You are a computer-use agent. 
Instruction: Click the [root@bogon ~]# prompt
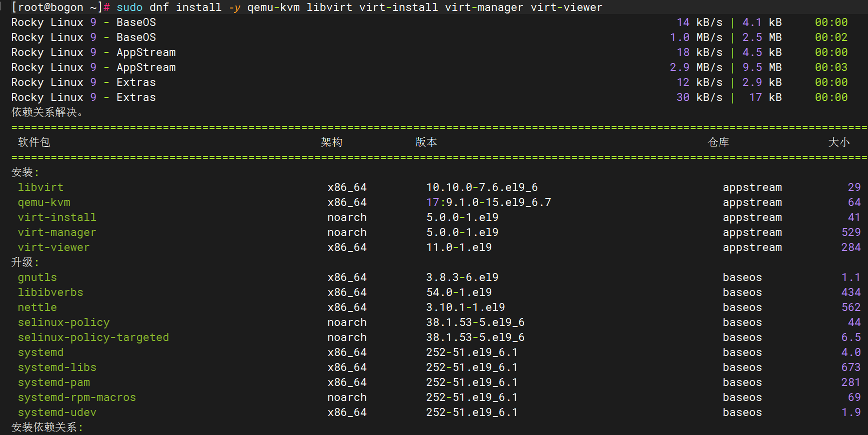pos(60,7)
